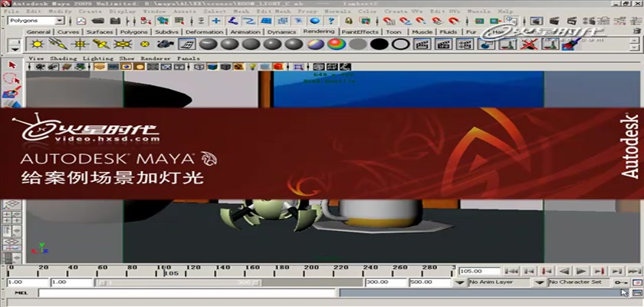Click play forwards on the timeline
The height and width of the screenshot is (307, 644).
(x=581, y=271)
